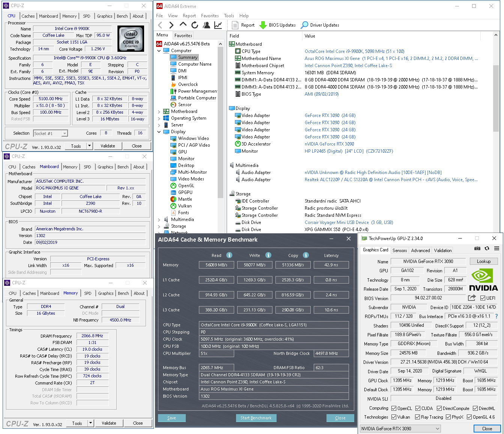
Task: Show info for Copy column
Action: click(x=306, y=255)
